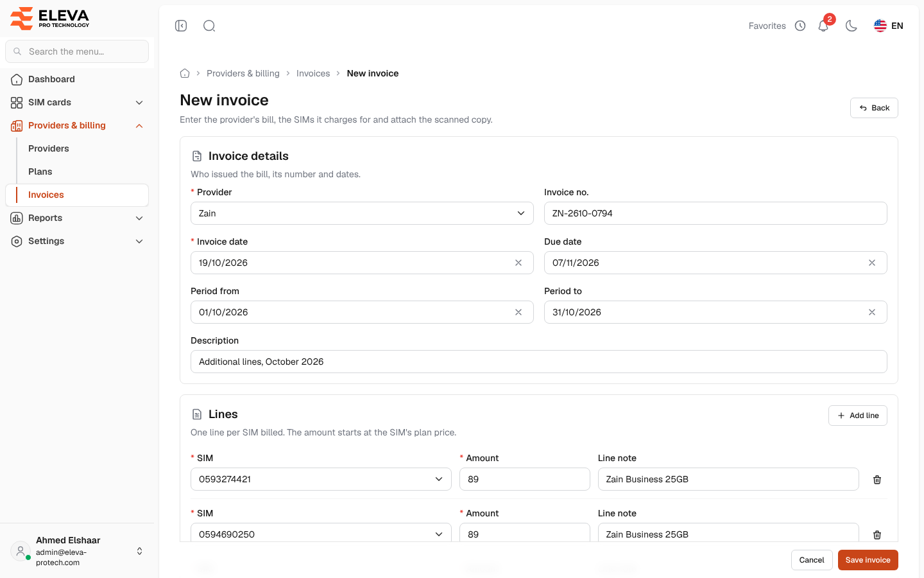Screen dimensions: 924x578
Task: Click the Back button
Action: pos(874,108)
